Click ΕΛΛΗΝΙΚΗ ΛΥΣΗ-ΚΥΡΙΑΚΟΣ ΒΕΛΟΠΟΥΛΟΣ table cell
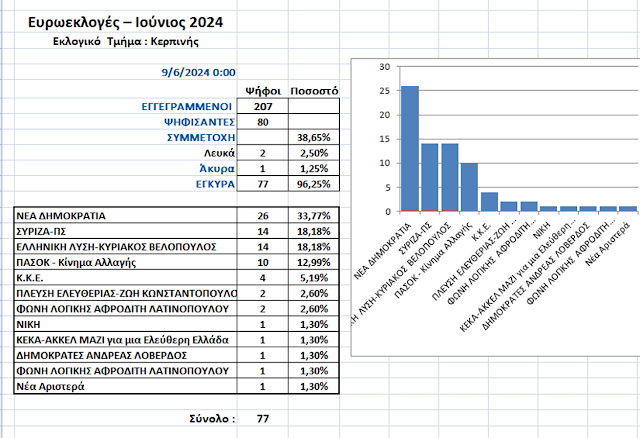The height and width of the screenshot is (438, 640). (x=125, y=247)
